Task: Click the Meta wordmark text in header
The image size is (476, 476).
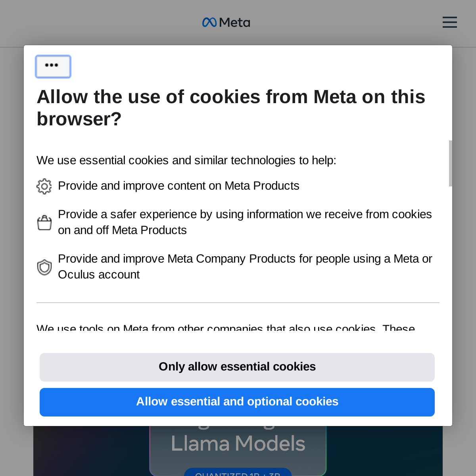Action: pyautogui.click(x=234, y=23)
